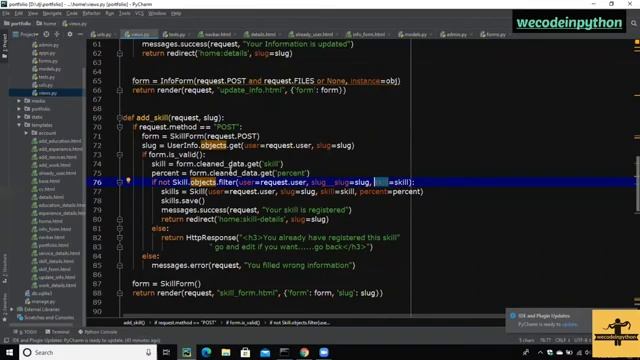
Task: Open the Window menu
Action: tap(157, 13)
